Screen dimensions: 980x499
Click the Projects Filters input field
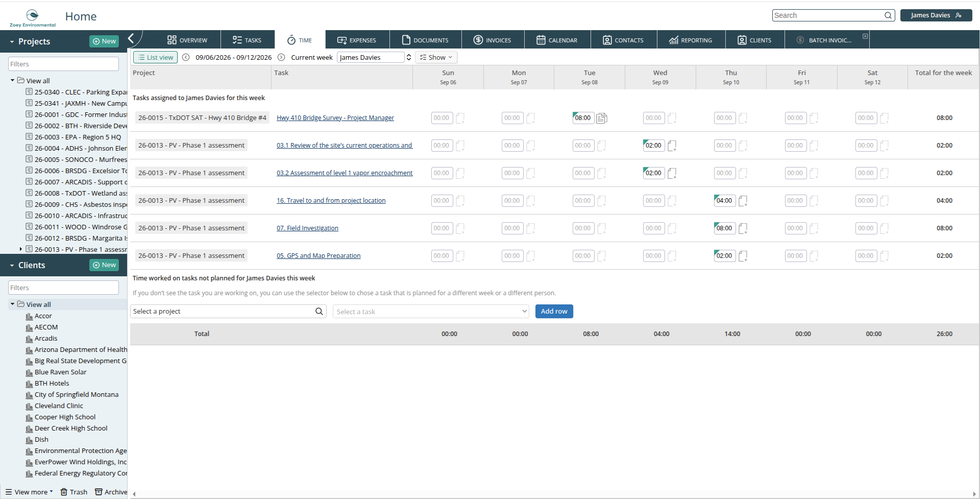tap(63, 64)
